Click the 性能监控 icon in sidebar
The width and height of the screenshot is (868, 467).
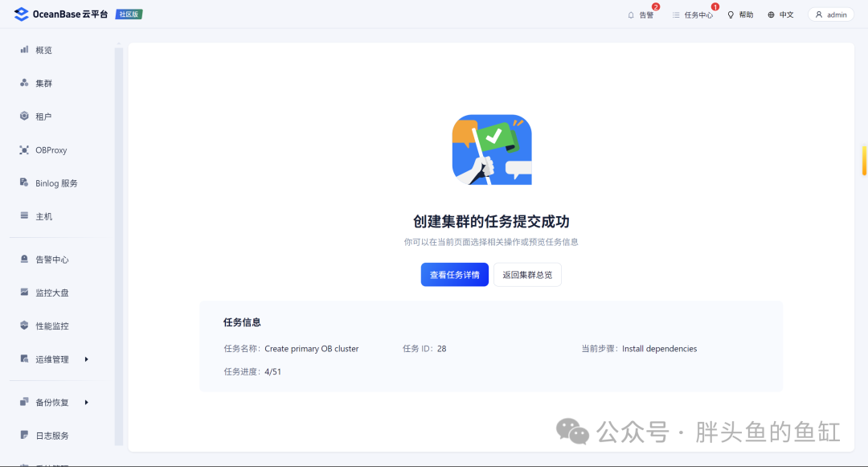coord(24,326)
